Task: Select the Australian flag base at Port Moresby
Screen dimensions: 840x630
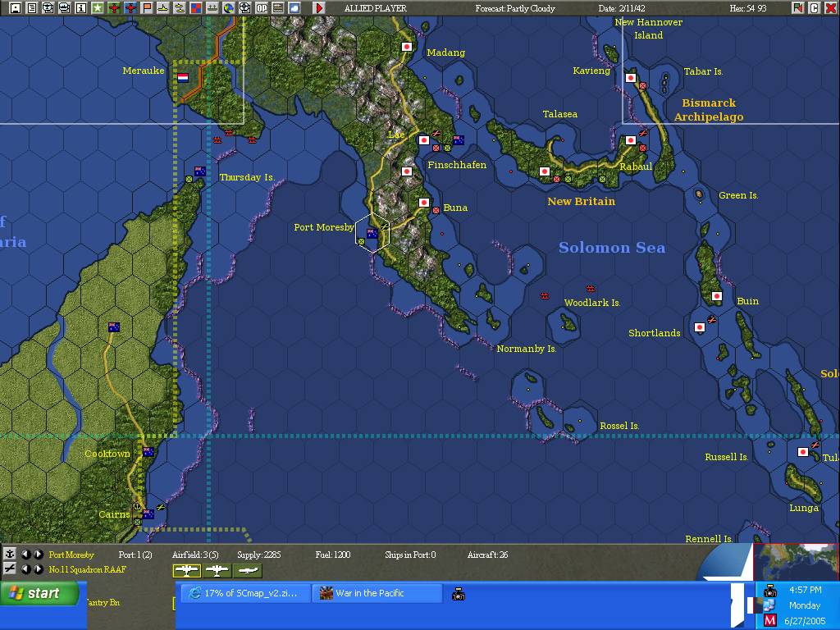Action: pyautogui.click(x=372, y=233)
